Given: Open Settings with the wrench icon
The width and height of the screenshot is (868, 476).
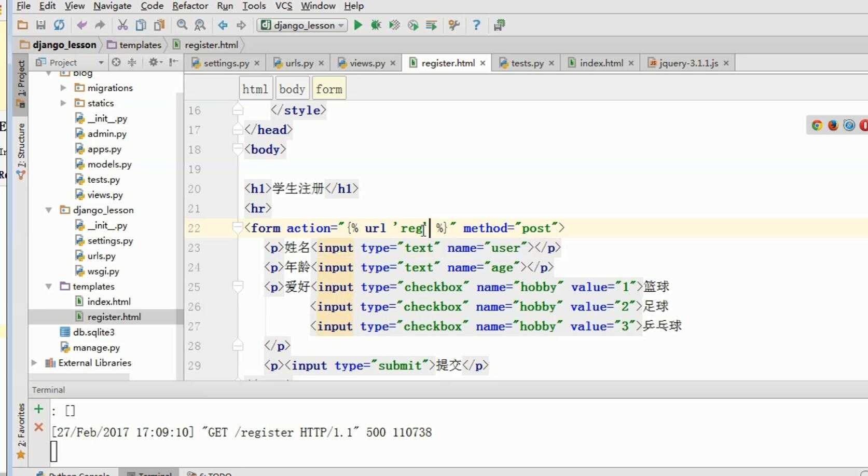Looking at the screenshot, I should (x=454, y=25).
